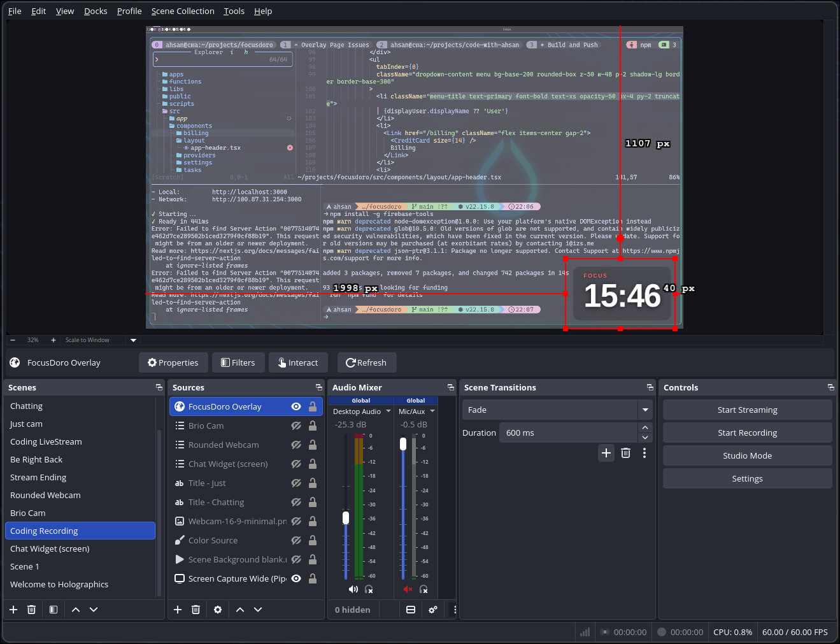Open the Fade transition dropdown
This screenshot has width=840, height=644.
tap(645, 410)
